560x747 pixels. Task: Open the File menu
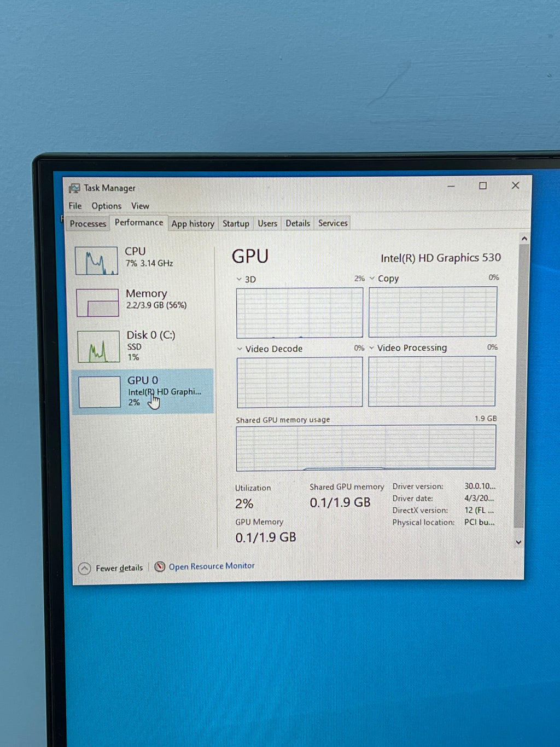coord(75,206)
